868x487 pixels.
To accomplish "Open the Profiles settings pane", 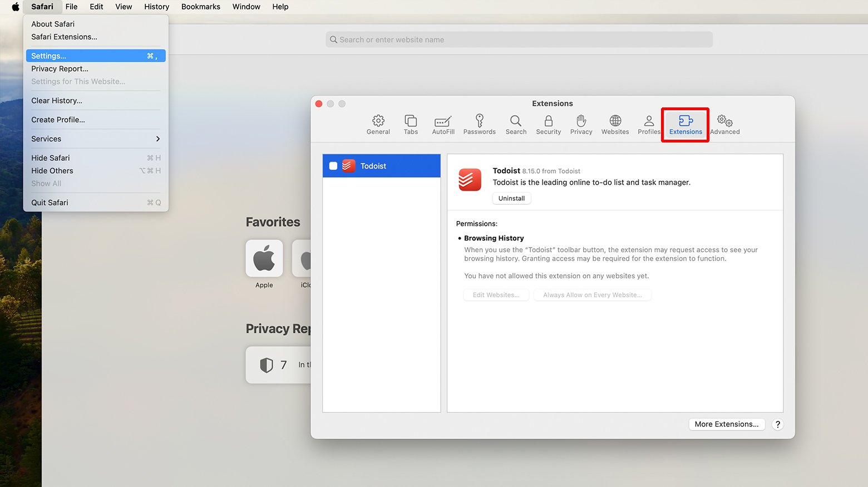I will tap(649, 124).
